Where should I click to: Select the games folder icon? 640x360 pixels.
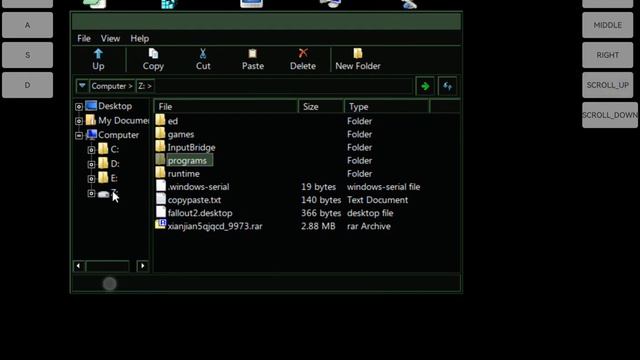160,133
